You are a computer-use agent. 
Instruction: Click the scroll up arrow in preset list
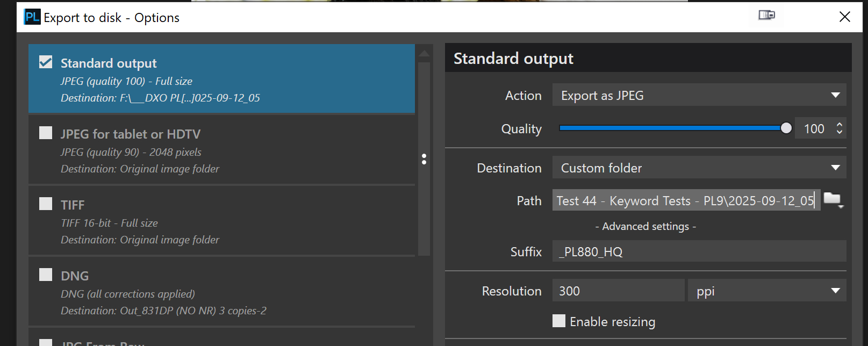point(424,53)
